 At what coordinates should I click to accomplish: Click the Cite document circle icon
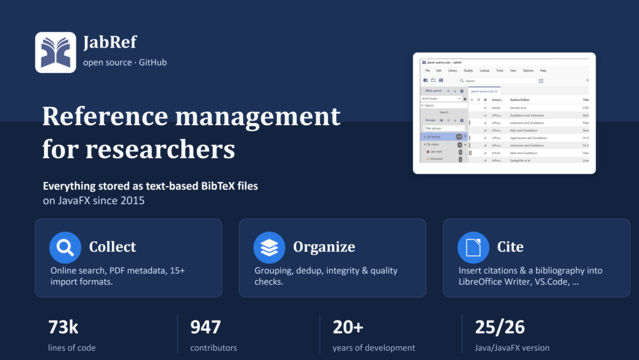473,247
